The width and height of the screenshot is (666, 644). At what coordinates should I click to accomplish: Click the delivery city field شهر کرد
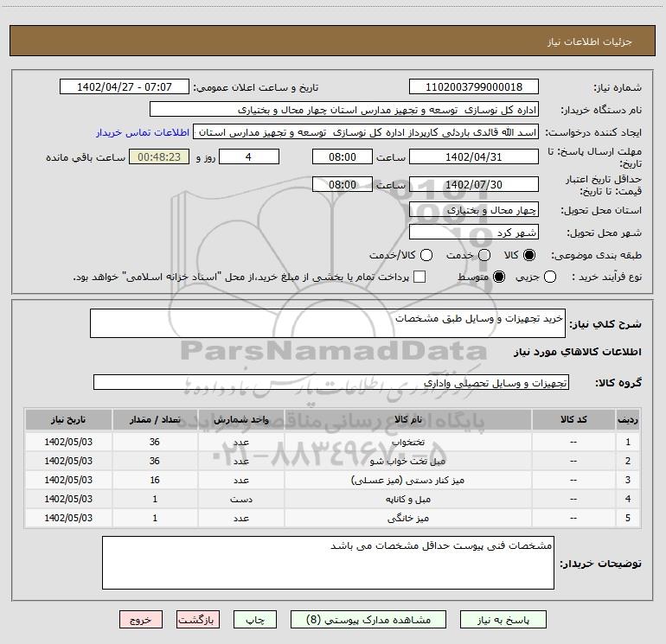(474, 233)
